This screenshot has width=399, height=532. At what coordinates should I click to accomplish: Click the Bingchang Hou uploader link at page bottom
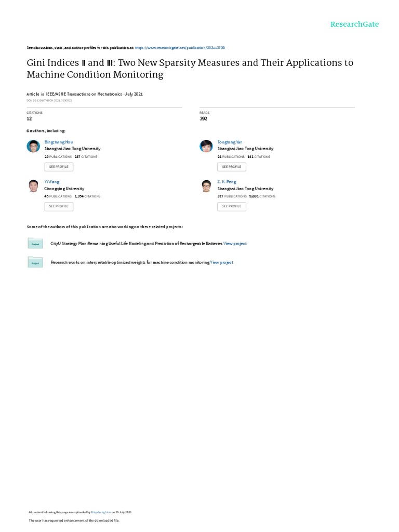[x=101, y=512]
